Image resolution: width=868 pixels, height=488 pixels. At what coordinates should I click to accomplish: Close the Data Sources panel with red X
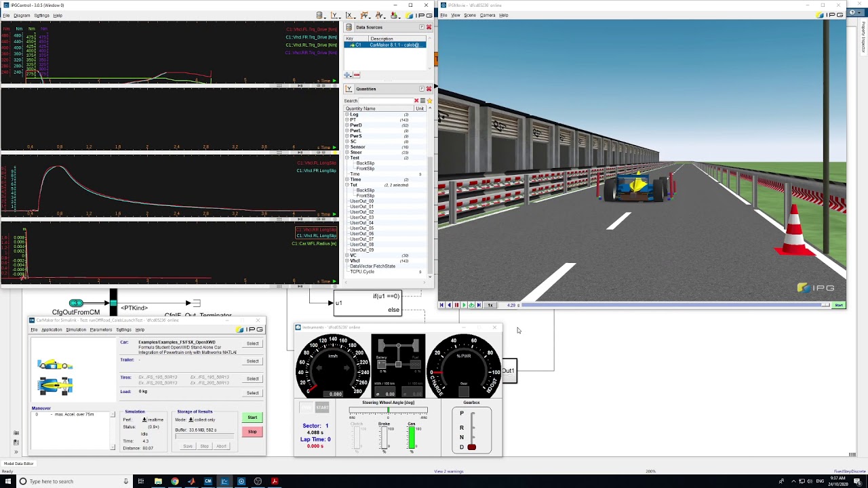[x=429, y=27]
